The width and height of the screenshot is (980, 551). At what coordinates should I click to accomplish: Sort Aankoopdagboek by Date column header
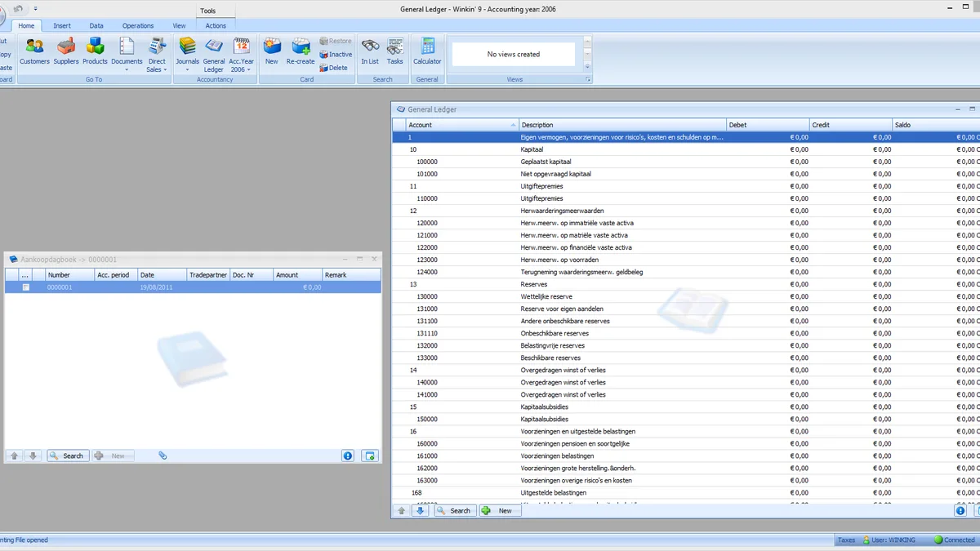[x=162, y=275]
